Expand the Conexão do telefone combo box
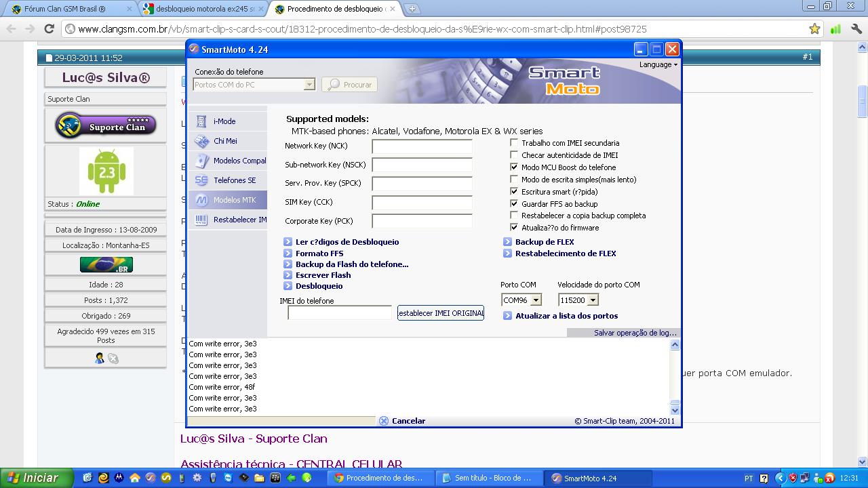The width and height of the screenshot is (868, 488). point(309,85)
